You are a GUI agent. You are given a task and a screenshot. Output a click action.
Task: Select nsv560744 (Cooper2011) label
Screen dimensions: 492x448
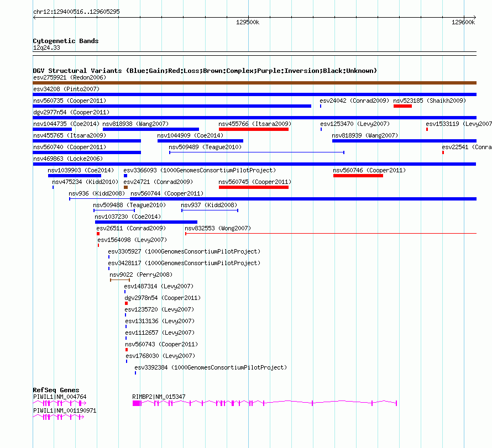(167, 193)
